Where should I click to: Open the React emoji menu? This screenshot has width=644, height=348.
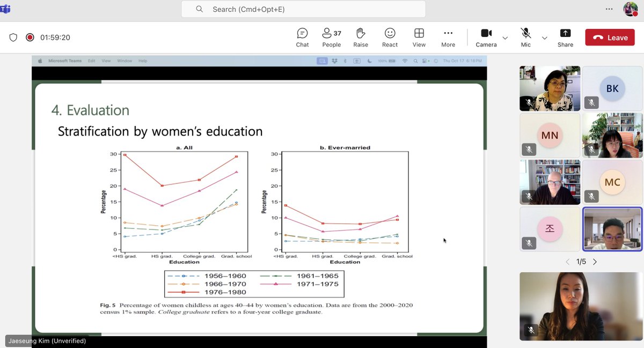(x=390, y=37)
